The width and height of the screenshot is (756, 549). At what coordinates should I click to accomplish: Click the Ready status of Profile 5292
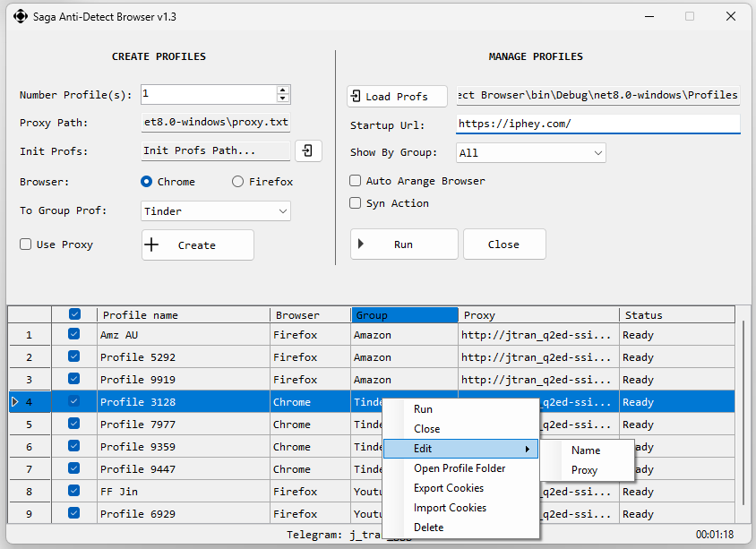677,357
